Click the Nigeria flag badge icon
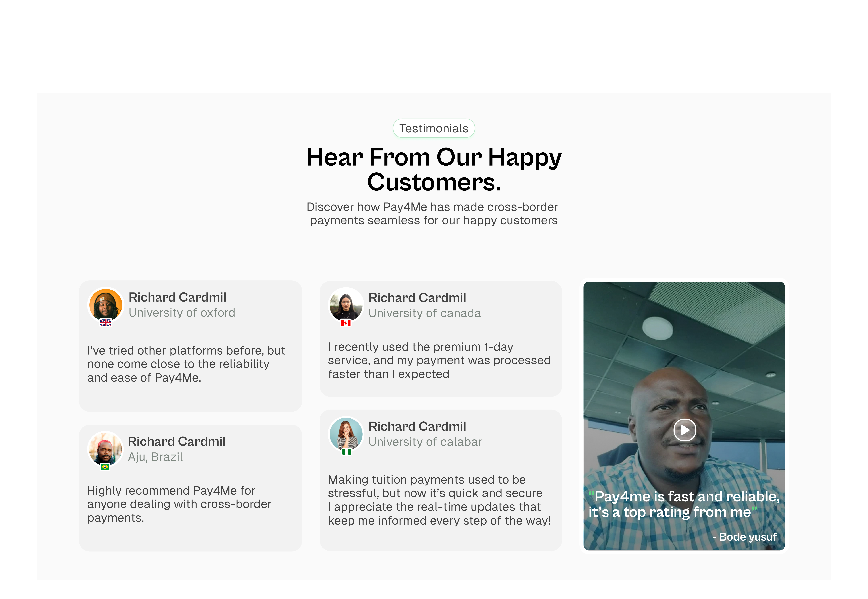The width and height of the screenshot is (868, 599). 346,451
